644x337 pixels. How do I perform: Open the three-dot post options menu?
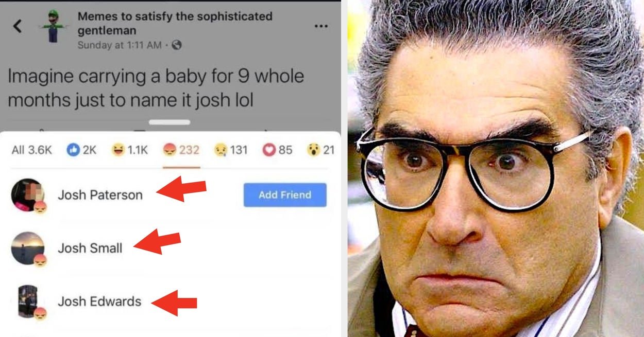tap(321, 26)
